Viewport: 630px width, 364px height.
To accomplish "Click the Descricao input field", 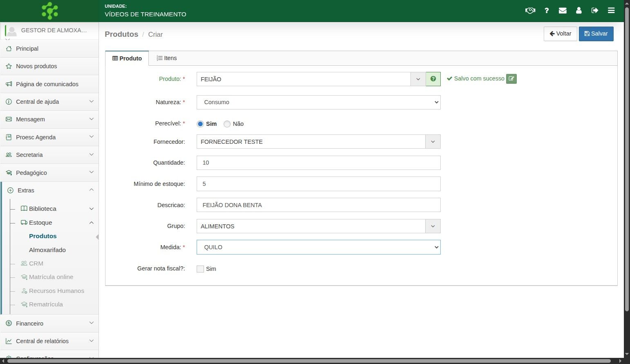I will click(318, 205).
